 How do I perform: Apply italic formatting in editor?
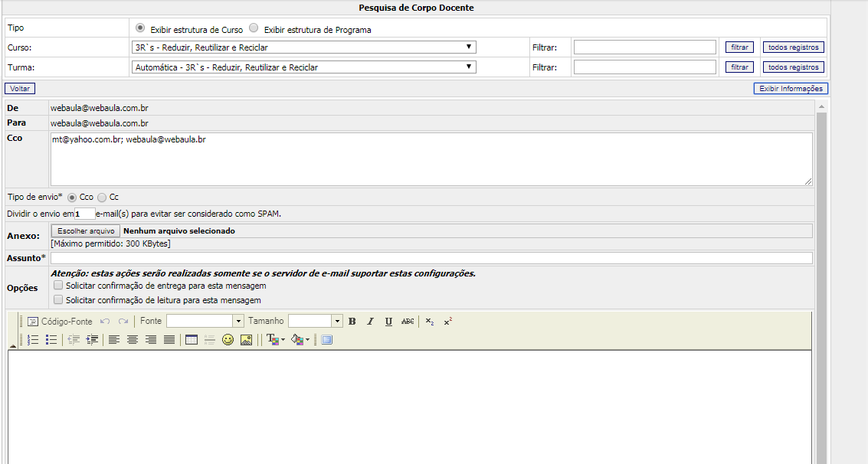[370, 322]
